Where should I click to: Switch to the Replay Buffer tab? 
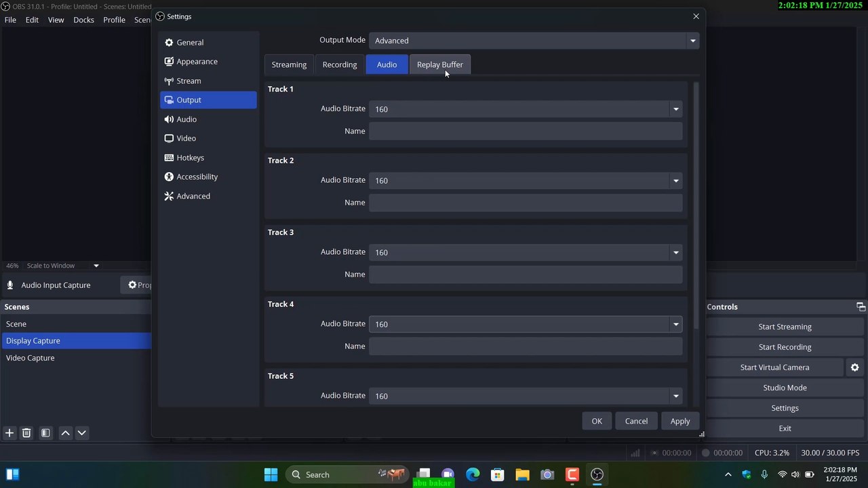(440, 64)
